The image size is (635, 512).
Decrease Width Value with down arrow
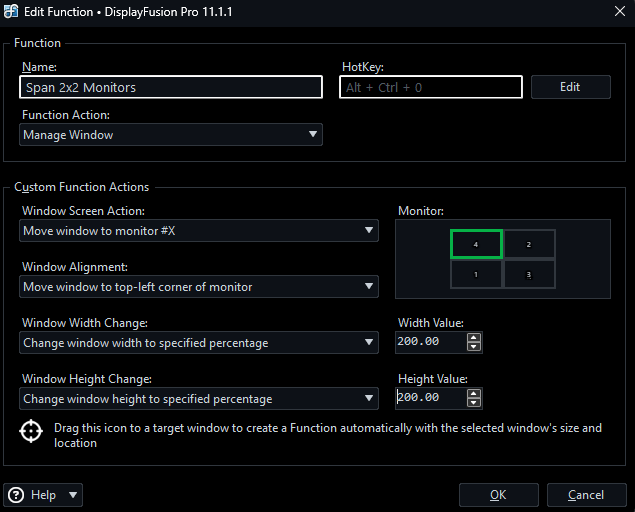(474, 346)
